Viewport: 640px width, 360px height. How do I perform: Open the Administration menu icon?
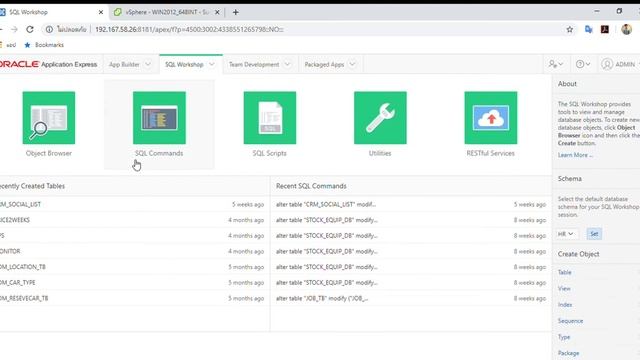pyautogui.click(x=556, y=64)
